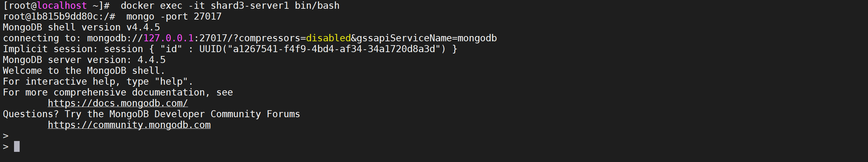The image size is (868, 162).
Task: Click the docs.mongodb.com documentation link
Action: [118, 103]
